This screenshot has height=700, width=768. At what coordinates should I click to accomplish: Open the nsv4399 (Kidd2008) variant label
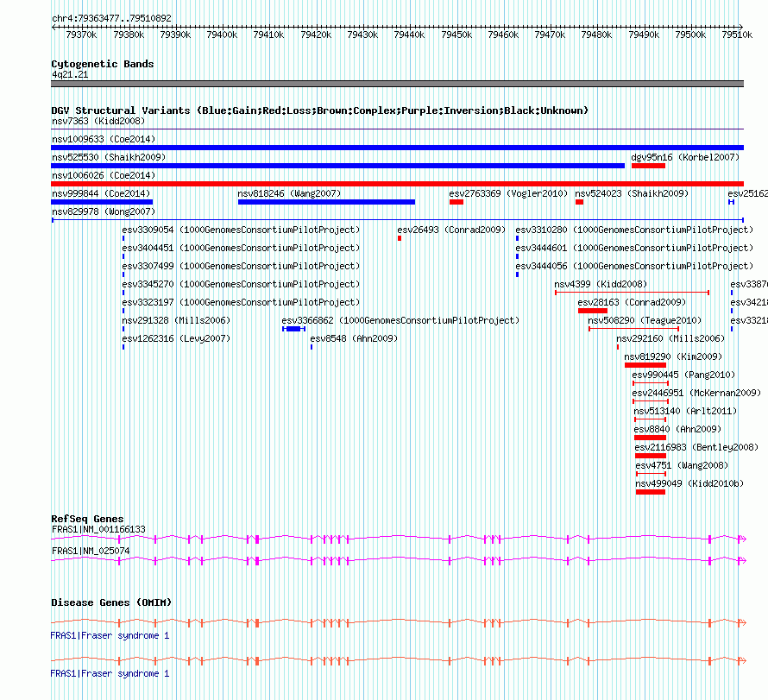click(x=601, y=284)
